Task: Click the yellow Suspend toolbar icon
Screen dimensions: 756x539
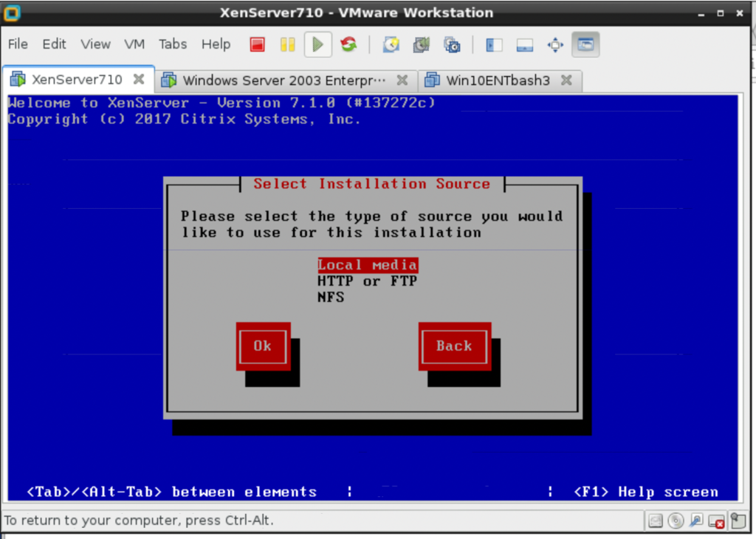Action: (x=287, y=45)
